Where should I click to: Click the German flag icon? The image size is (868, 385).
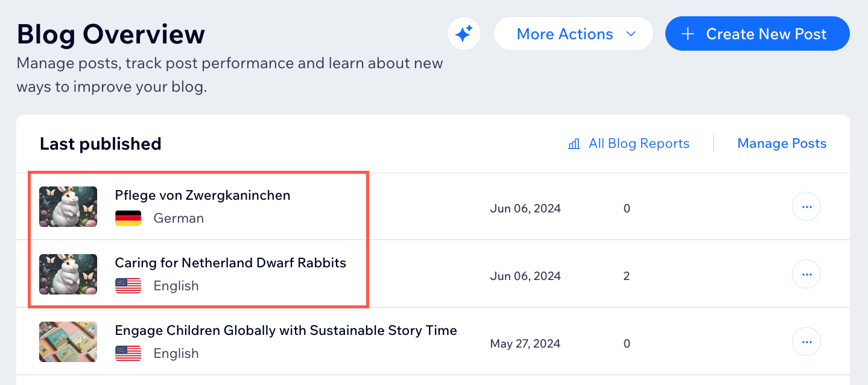tap(128, 218)
